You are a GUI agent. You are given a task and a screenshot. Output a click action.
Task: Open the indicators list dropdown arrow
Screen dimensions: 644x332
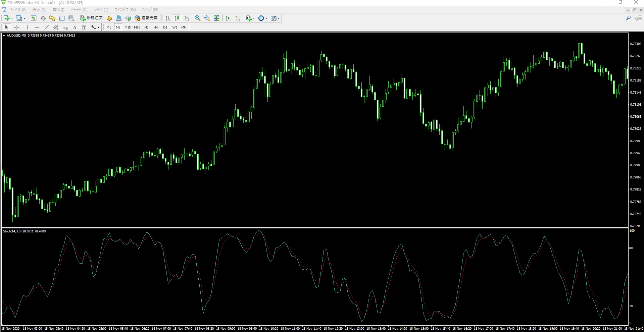pyautogui.click(x=254, y=18)
